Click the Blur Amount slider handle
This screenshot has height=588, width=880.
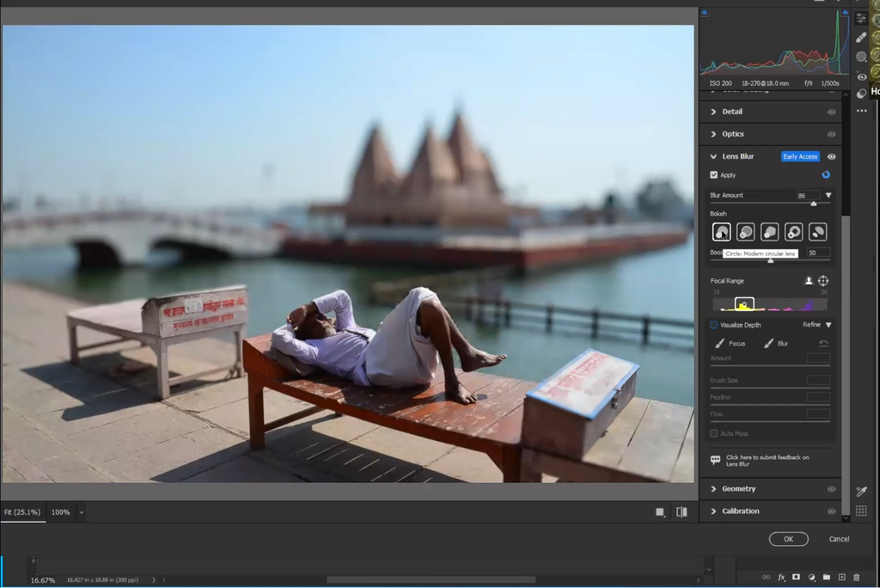click(813, 204)
